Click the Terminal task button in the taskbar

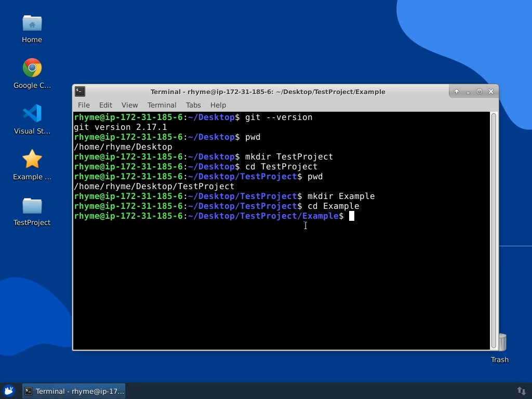tap(74, 391)
